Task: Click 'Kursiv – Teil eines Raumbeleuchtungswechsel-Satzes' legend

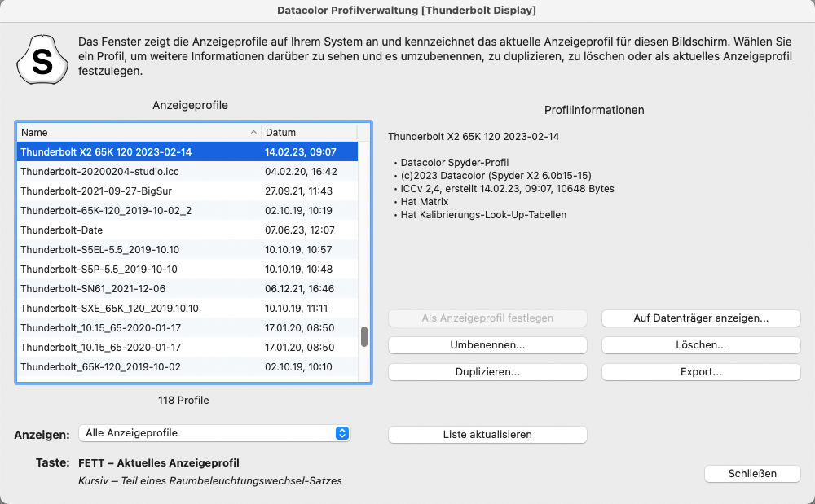Action: 210,481
